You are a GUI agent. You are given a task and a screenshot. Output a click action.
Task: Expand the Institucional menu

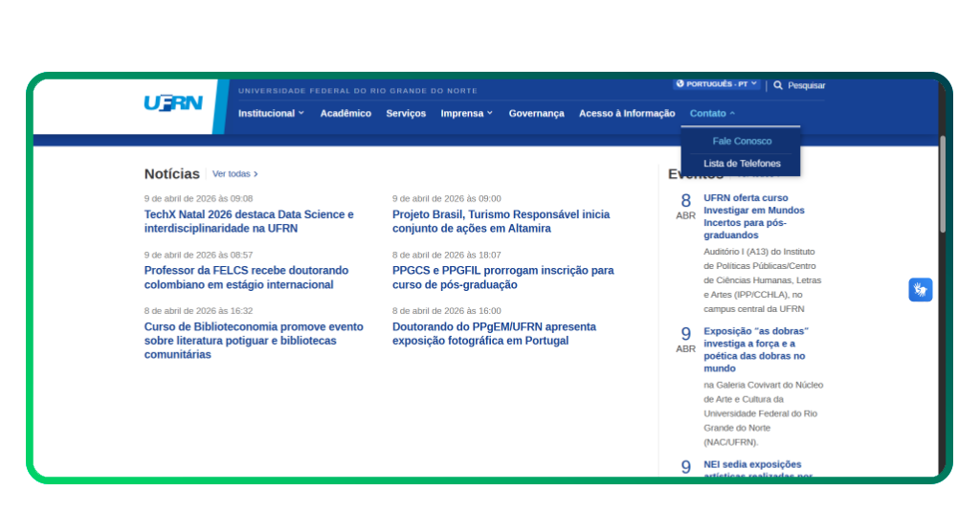(x=271, y=113)
